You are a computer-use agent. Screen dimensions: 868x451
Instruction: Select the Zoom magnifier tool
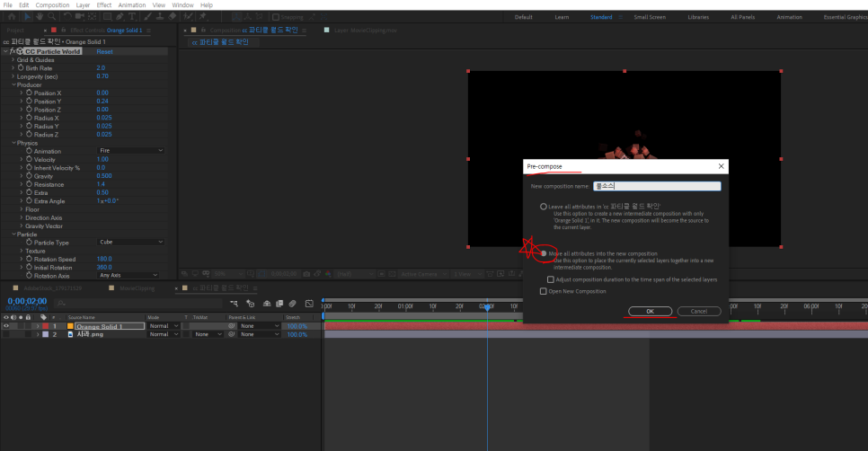click(x=51, y=17)
